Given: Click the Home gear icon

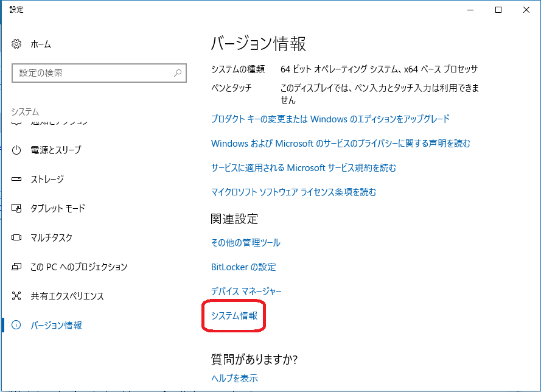Looking at the screenshot, I should click(17, 44).
